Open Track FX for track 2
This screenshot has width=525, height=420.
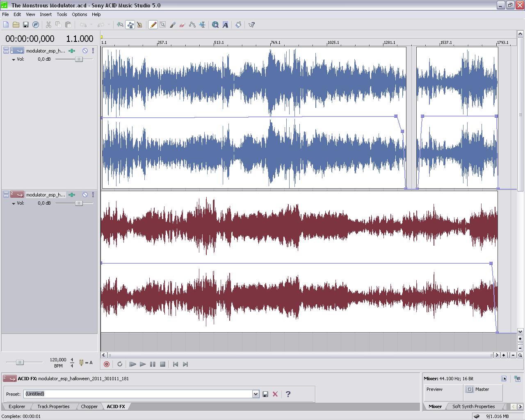tap(72, 195)
